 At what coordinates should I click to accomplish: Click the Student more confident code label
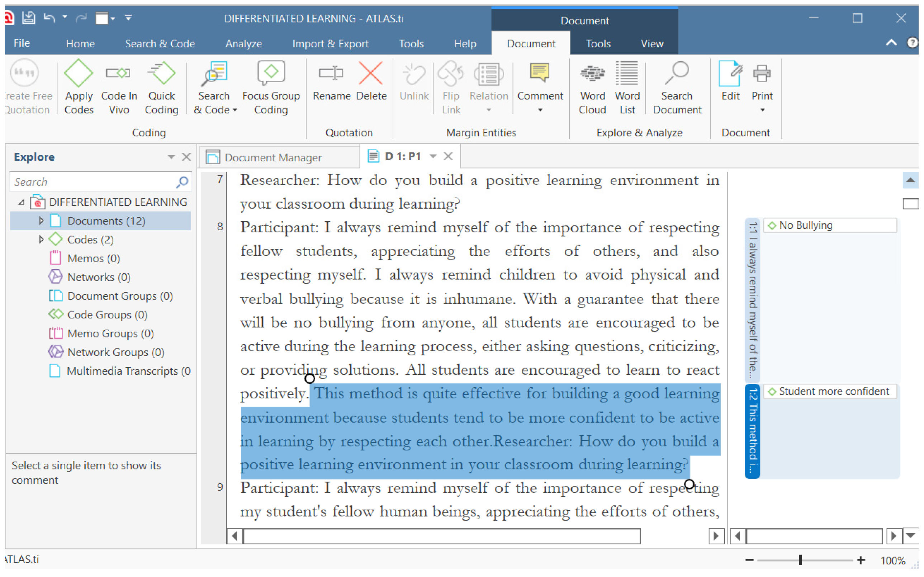(x=833, y=392)
